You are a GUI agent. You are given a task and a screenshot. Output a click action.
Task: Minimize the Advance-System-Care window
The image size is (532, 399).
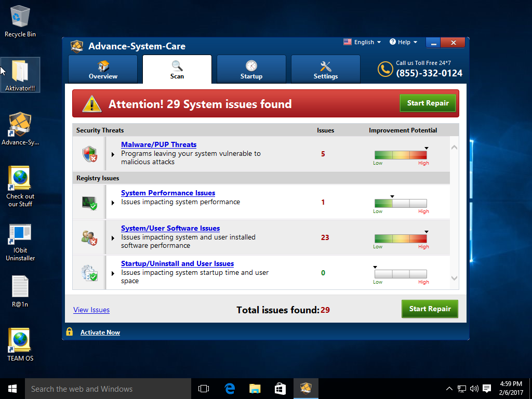point(433,43)
